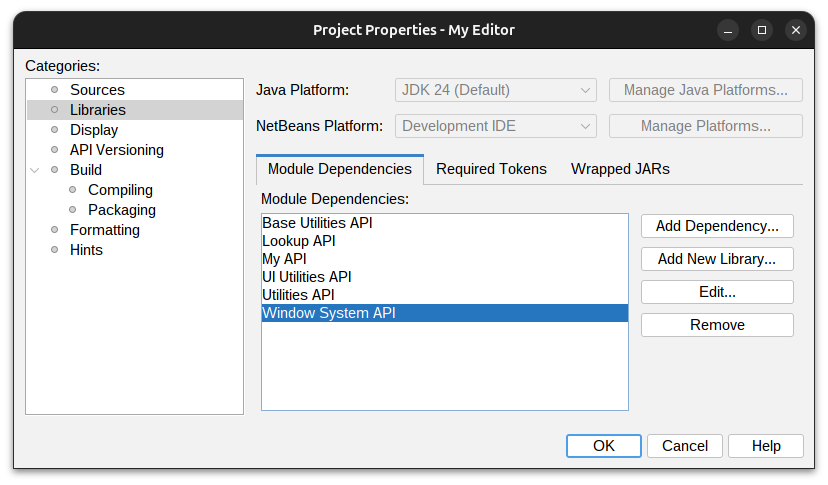Image resolution: width=828 pixels, height=485 pixels.
Task: Click Edit for the selected dependency
Action: pyautogui.click(x=717, y=292)
